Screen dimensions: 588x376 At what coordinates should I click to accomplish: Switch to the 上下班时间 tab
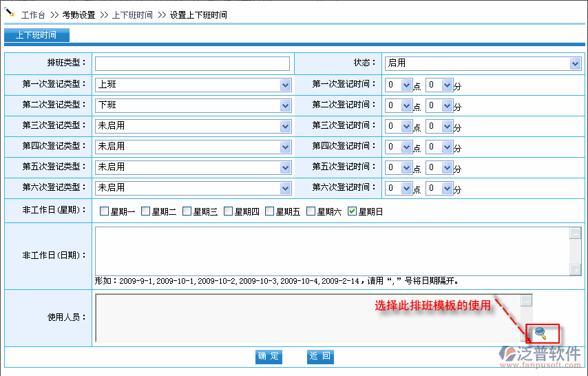coord(36,35)
